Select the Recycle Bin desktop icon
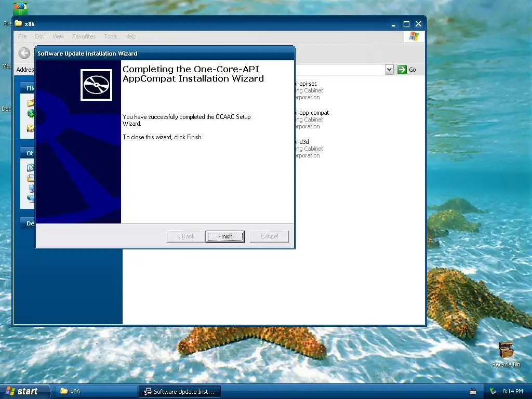This screenshot has height=399, width=532. tap(506, 354)
